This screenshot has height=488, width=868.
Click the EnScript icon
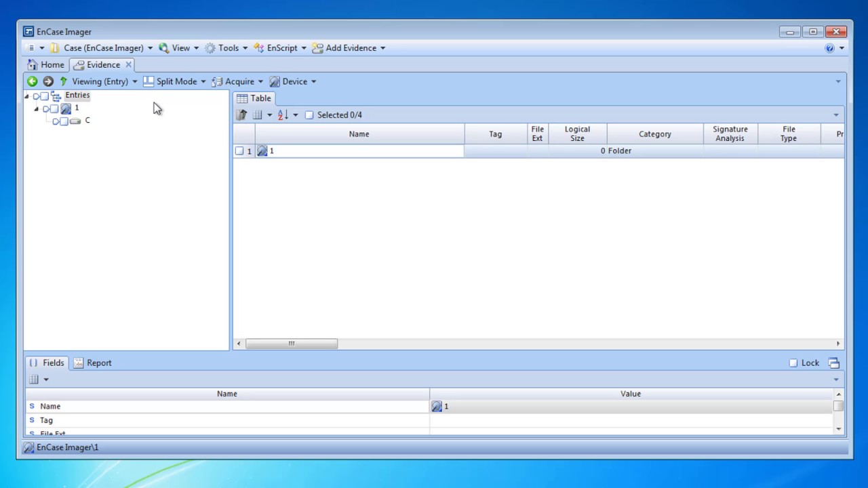(x=258, y=48)
